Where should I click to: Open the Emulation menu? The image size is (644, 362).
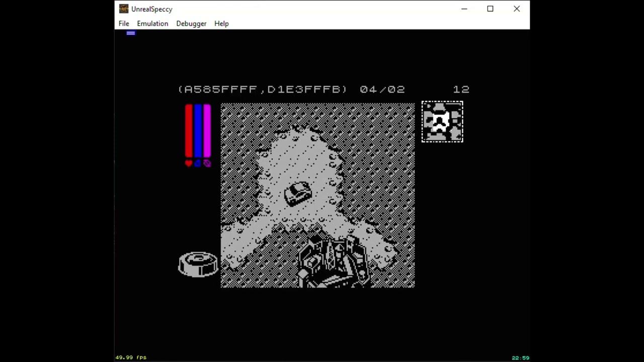pyautogui.click(x=152, y=24)
